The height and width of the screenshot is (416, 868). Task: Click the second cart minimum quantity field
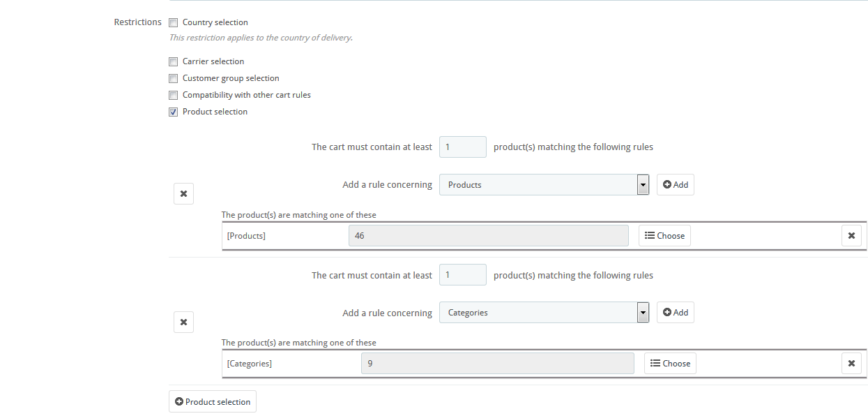click(x=462, y=275)
